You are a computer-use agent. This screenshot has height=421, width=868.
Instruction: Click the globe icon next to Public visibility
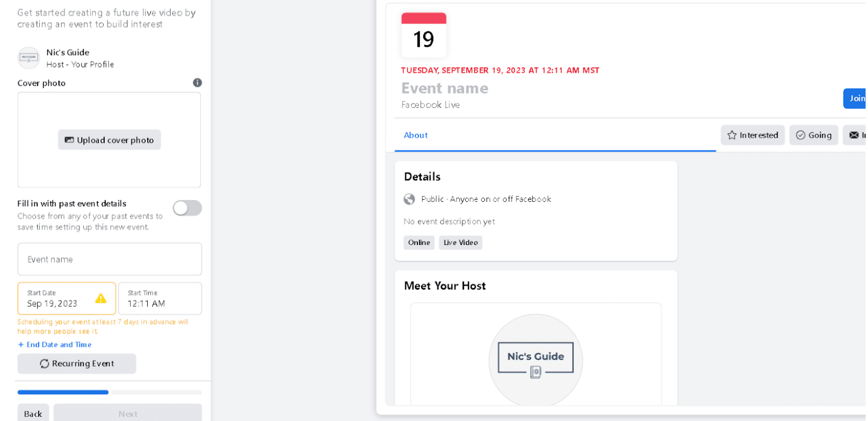(x=409, y=199)
